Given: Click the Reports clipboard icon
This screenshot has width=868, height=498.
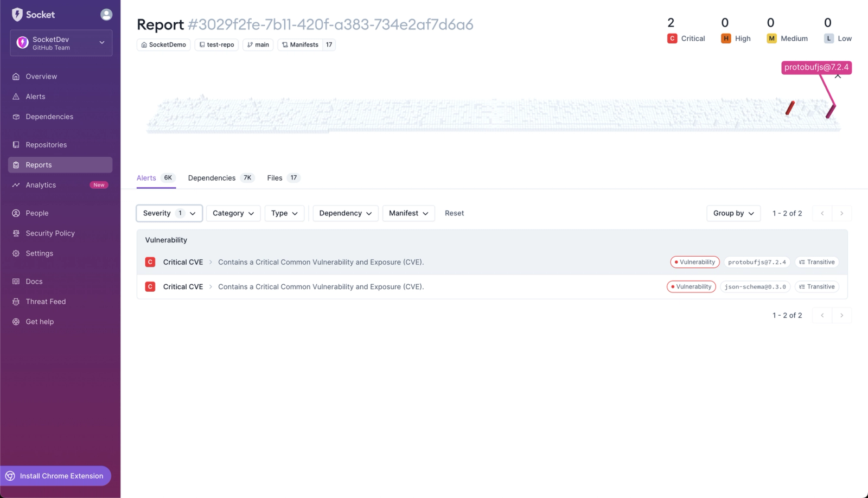Looking at the screenshot, I should [16, 165].
